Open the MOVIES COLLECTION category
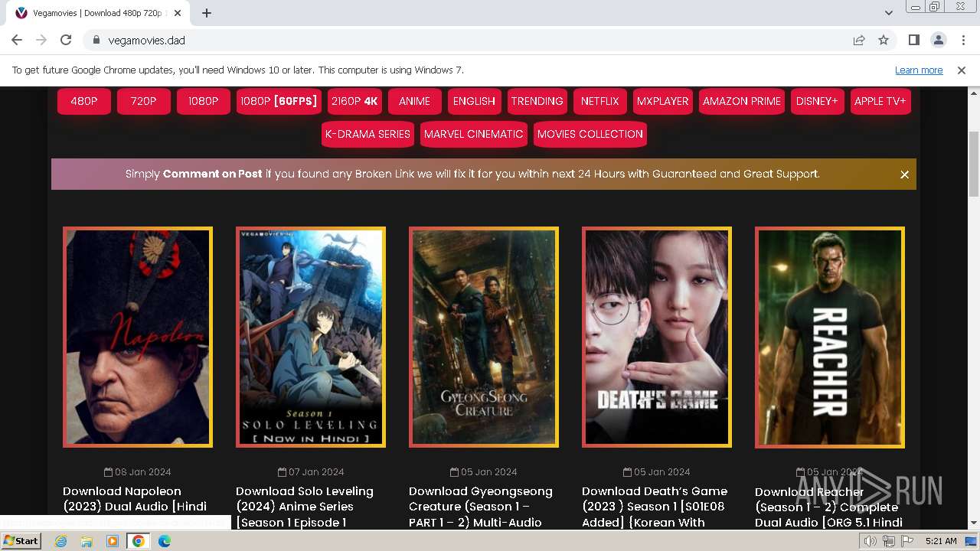Screen dimensions: 980x551 point(590,134)
